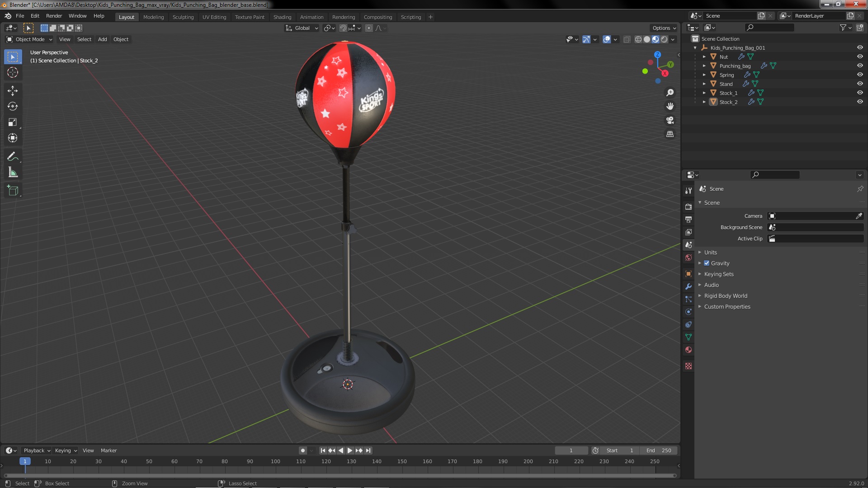Expand the Punching_bag tree item
Screen dimensions: 868x488
click(704, 66)
